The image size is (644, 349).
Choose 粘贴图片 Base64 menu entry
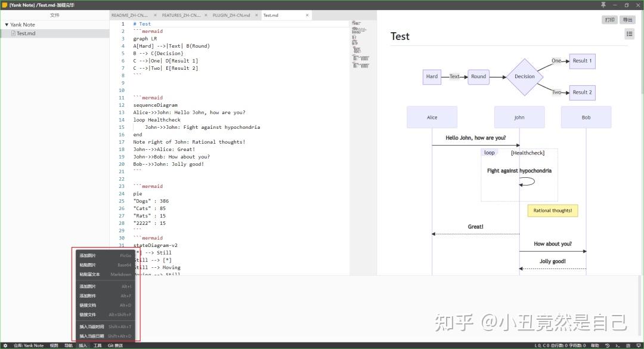click(105, 265)
